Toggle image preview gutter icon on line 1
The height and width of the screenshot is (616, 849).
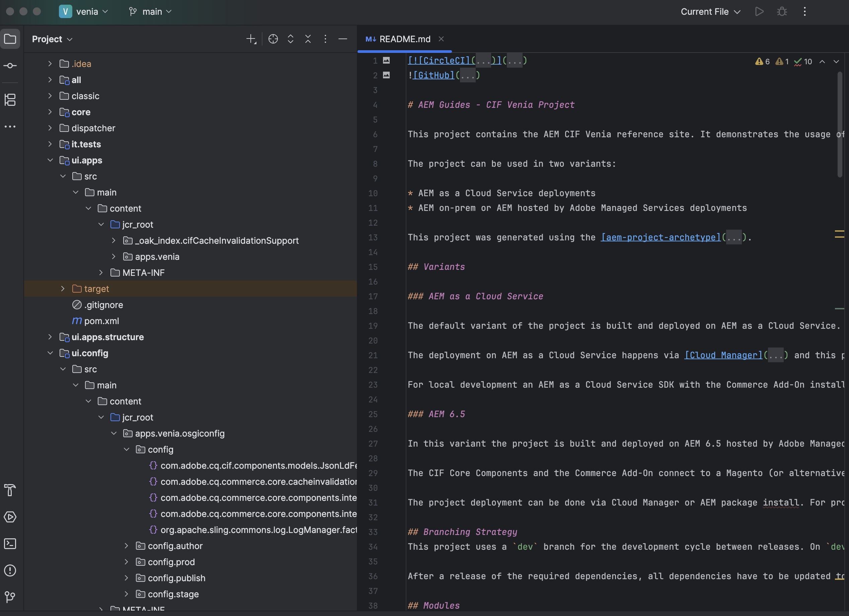(386, 60)
